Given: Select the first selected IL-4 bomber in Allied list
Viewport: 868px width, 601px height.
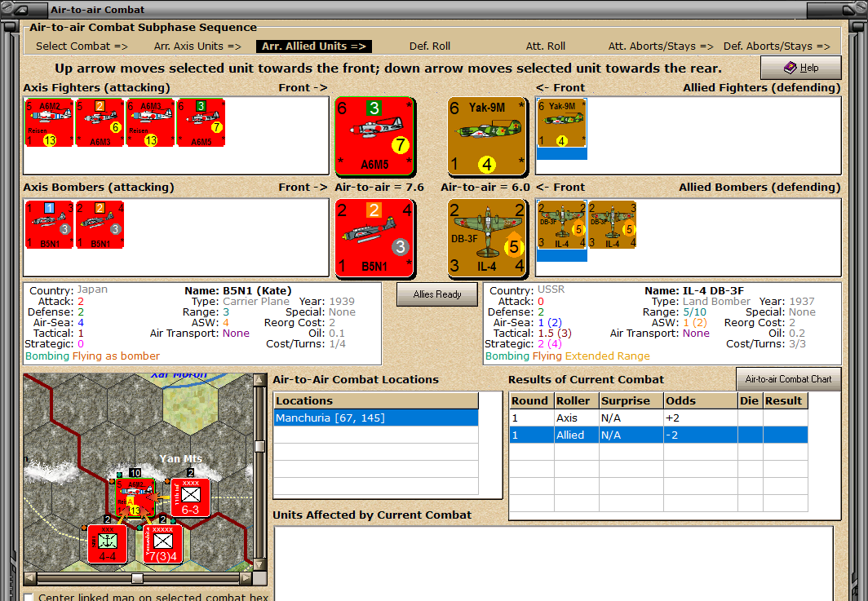Looking at the screenshot, I should click(x=561, y=225).
